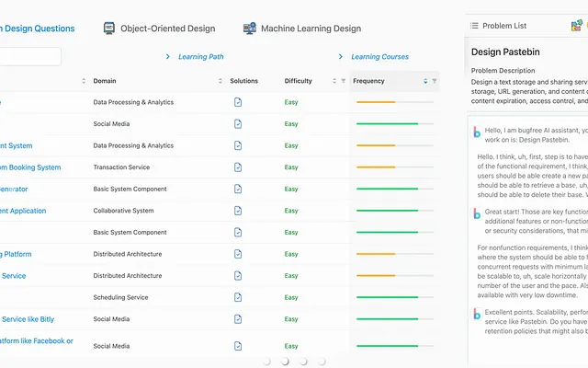
Task: Click the colorful icon beside Problem List
Action: coord(576,26)
